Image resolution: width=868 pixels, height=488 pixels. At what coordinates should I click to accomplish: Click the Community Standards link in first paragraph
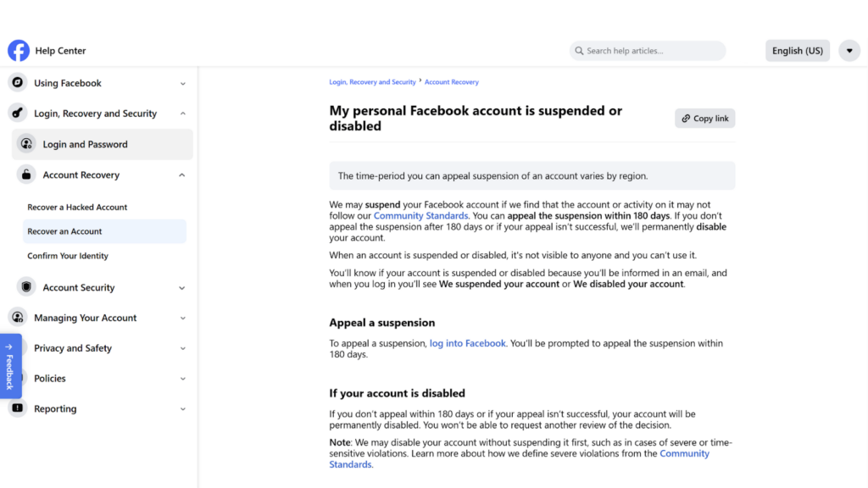(x=421, y=216)
